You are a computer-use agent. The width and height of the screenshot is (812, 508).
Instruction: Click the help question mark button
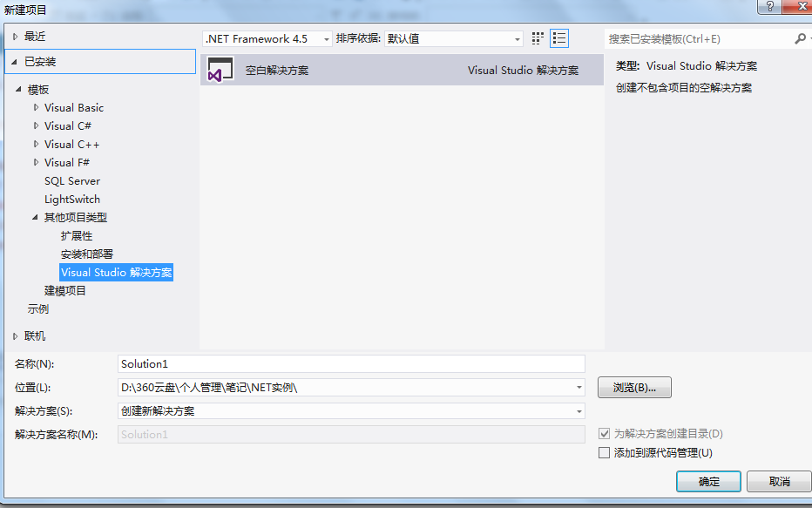(x=770, y=6)
